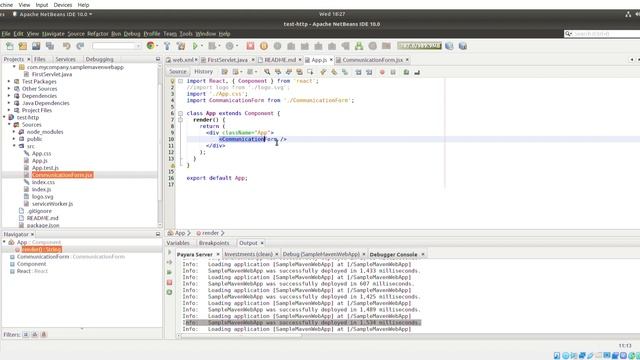Minimize the Projects window group icon
640x360 pixels.
click(x=158, y=59)
